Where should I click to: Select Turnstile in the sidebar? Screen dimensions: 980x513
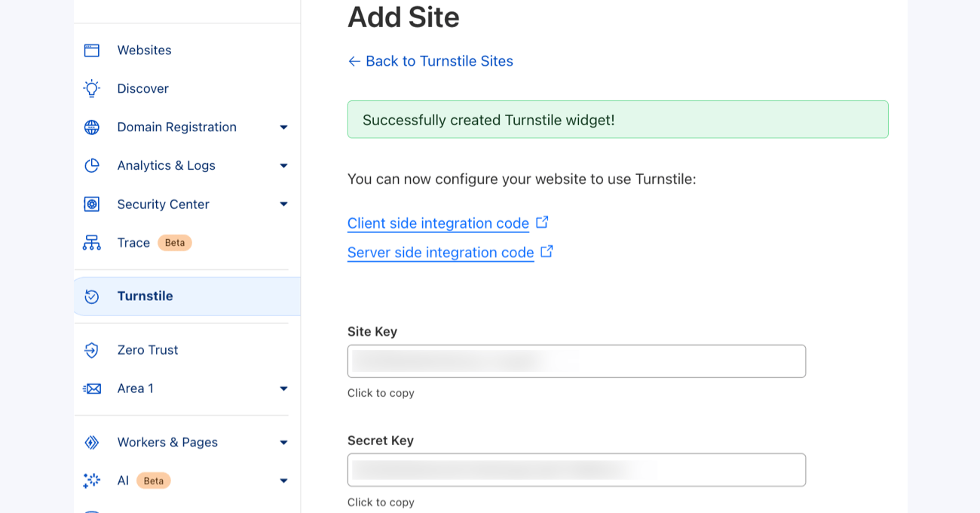187,296
